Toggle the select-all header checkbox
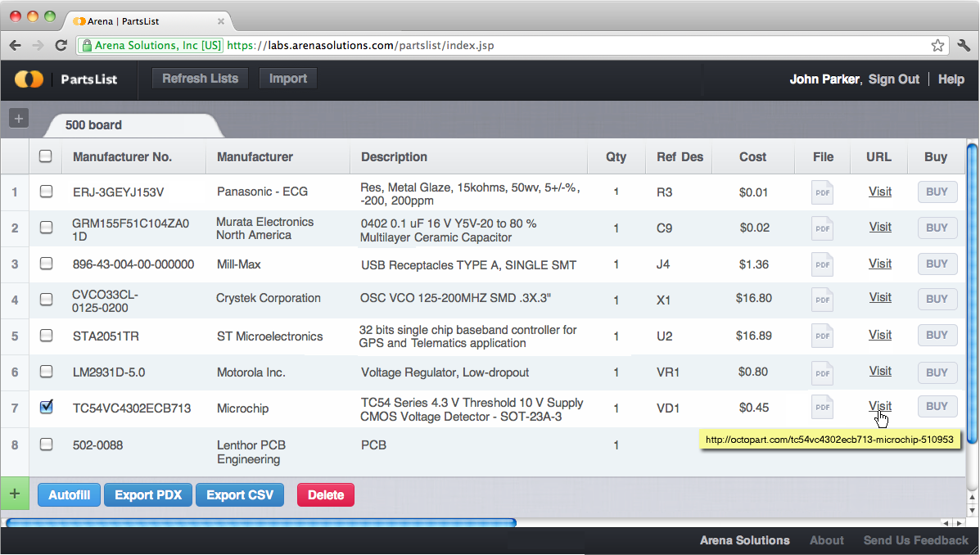The height and width of the screenshot is (555, 980). click(46, 156)
